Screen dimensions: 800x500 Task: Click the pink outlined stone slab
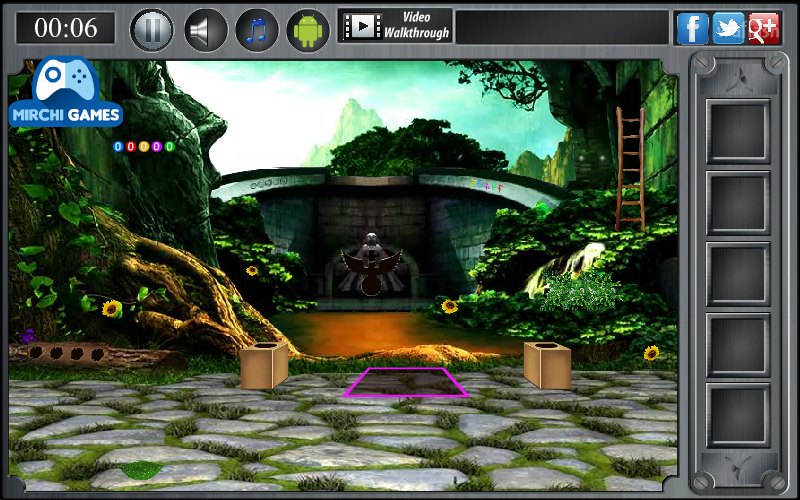click(406, 382)
